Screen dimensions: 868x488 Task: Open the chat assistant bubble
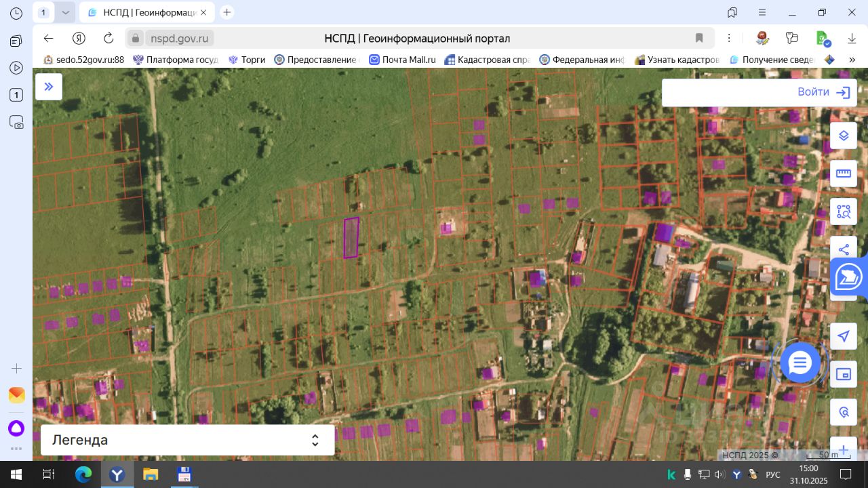pos(800,363)
